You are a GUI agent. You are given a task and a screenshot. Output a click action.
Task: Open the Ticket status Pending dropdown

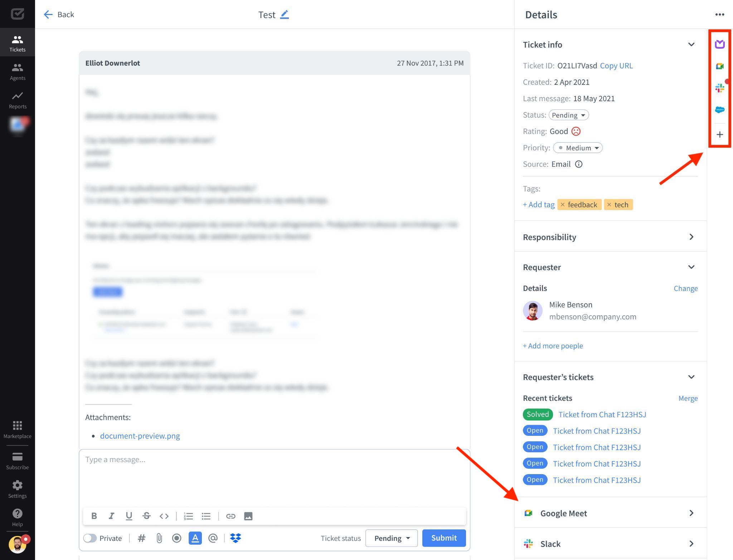[392, 538]
